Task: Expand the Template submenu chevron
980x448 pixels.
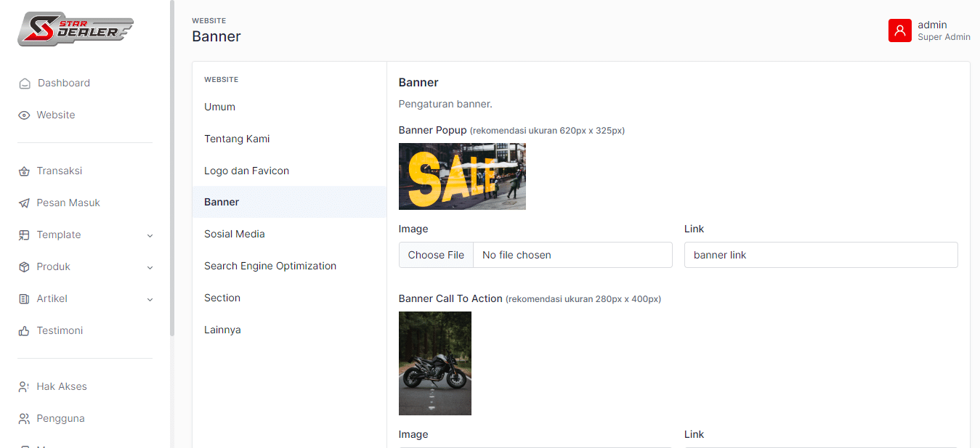Action: [150, 235]
